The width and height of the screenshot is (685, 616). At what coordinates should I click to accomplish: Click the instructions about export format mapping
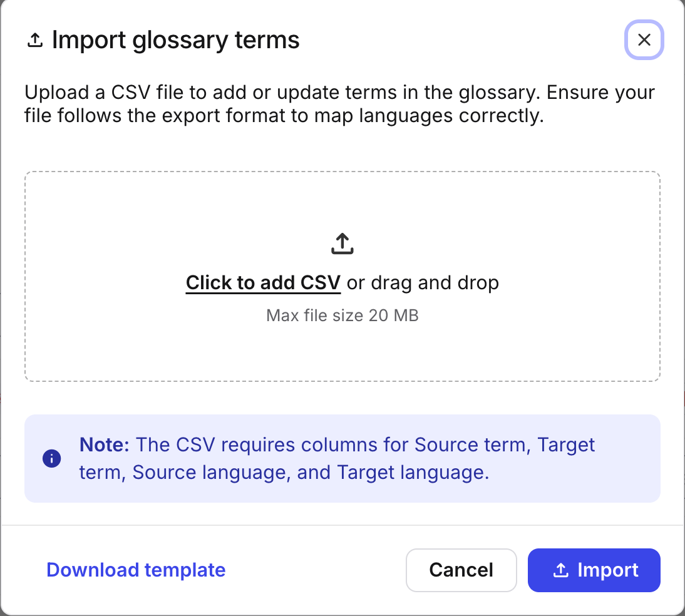(x=339, y=103)
